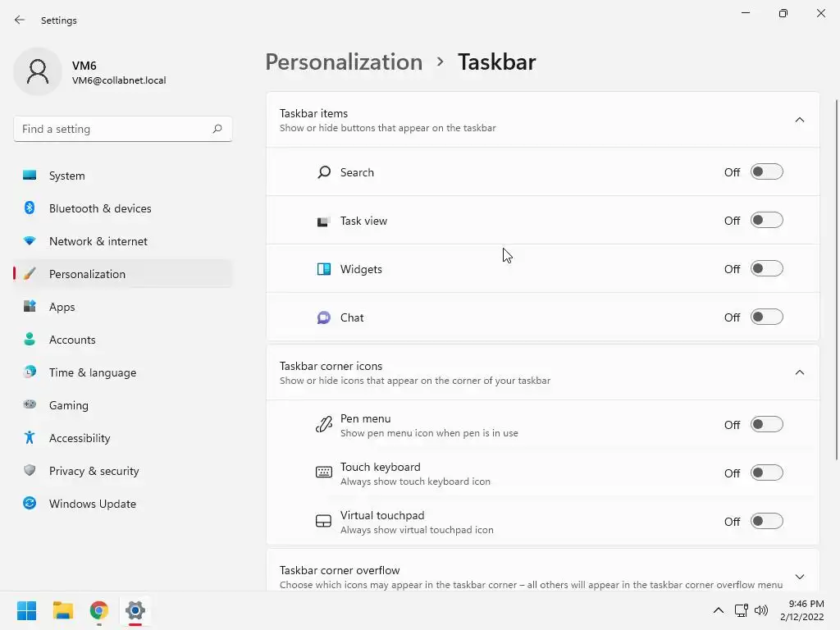Image resolution: width=840 pixels, height=630 pixels.
Task: Click the Chat icon in list
Action: [x=323, y=317]
